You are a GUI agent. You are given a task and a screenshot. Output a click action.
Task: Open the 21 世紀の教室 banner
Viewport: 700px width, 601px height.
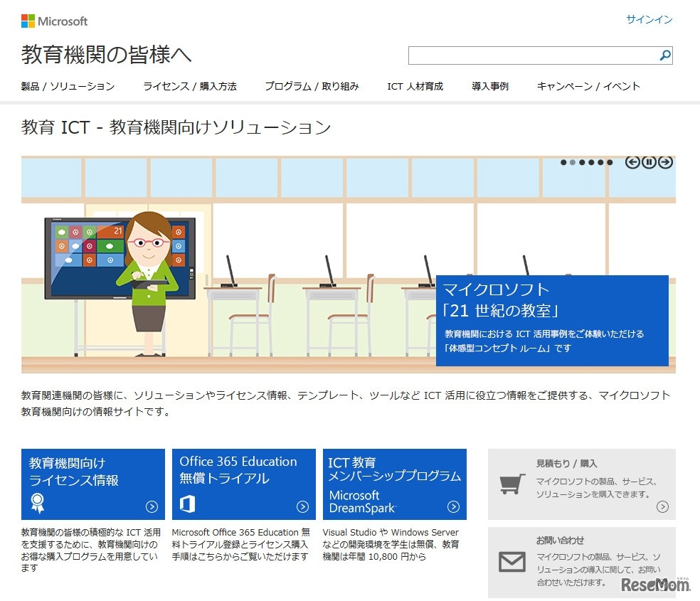(551, 320)
